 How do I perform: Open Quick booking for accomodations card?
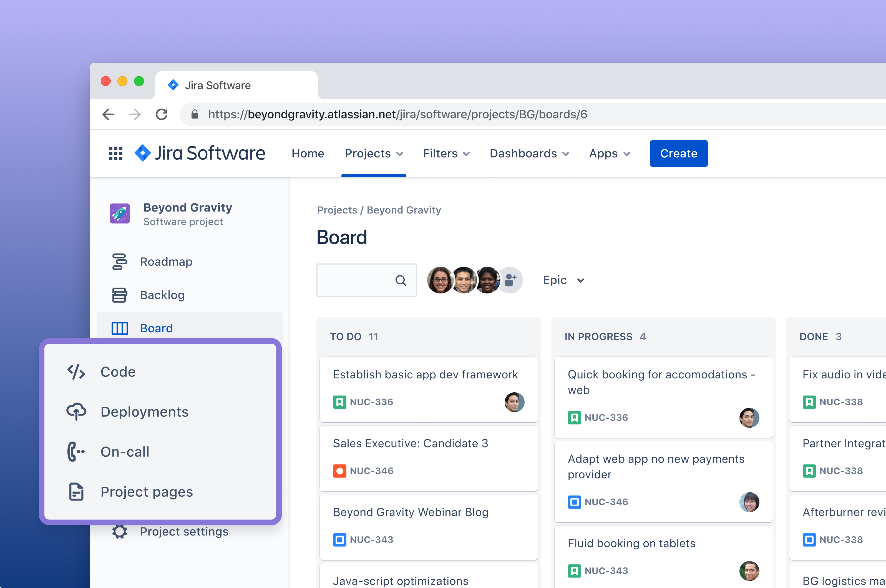[x=663, y=397]
